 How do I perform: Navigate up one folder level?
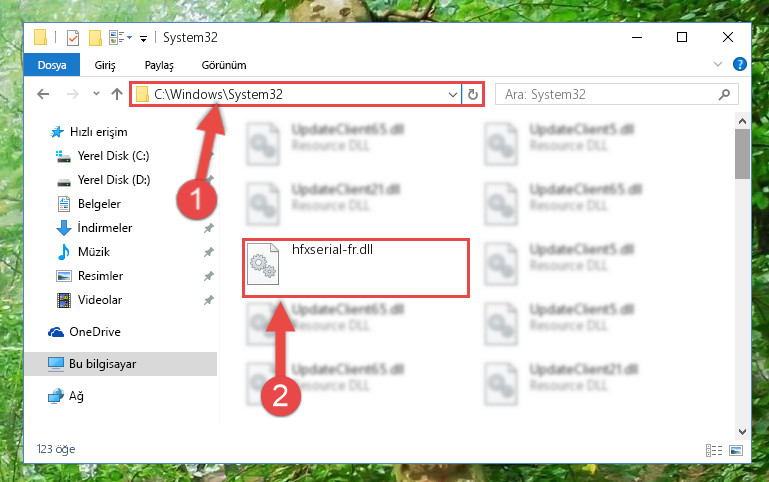(x=117, y=94)
